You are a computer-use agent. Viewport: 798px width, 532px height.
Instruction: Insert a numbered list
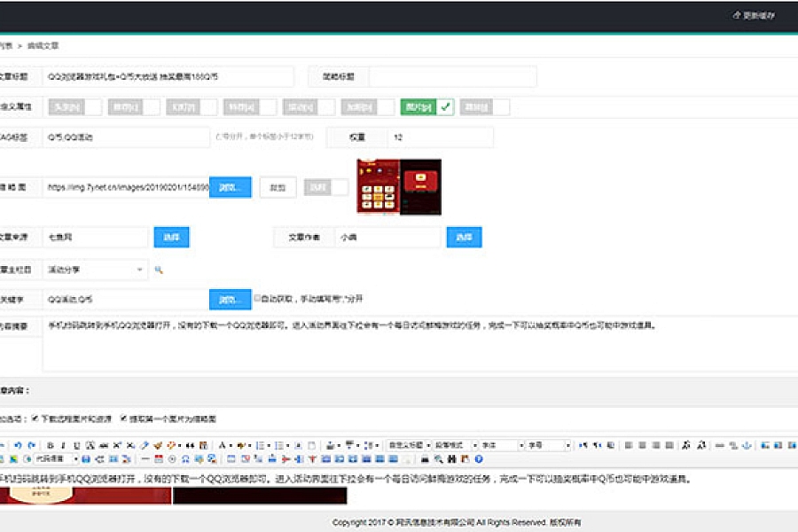tap(260, 445)
